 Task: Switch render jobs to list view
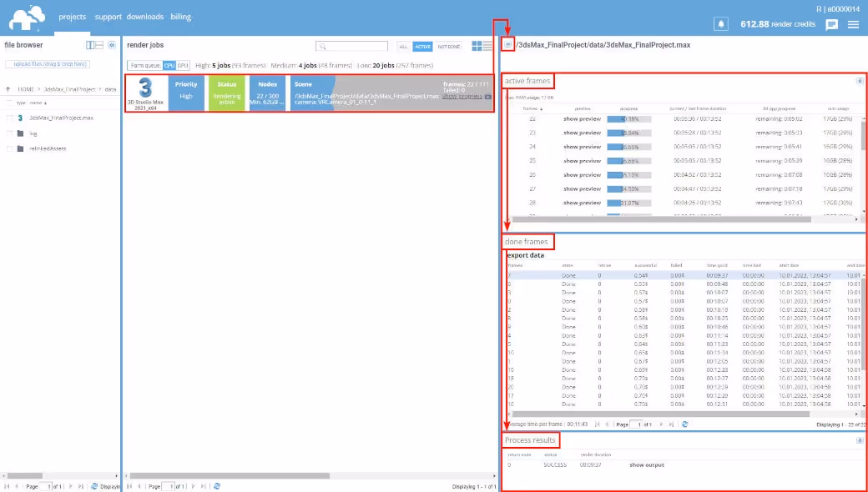coord(487,46)
